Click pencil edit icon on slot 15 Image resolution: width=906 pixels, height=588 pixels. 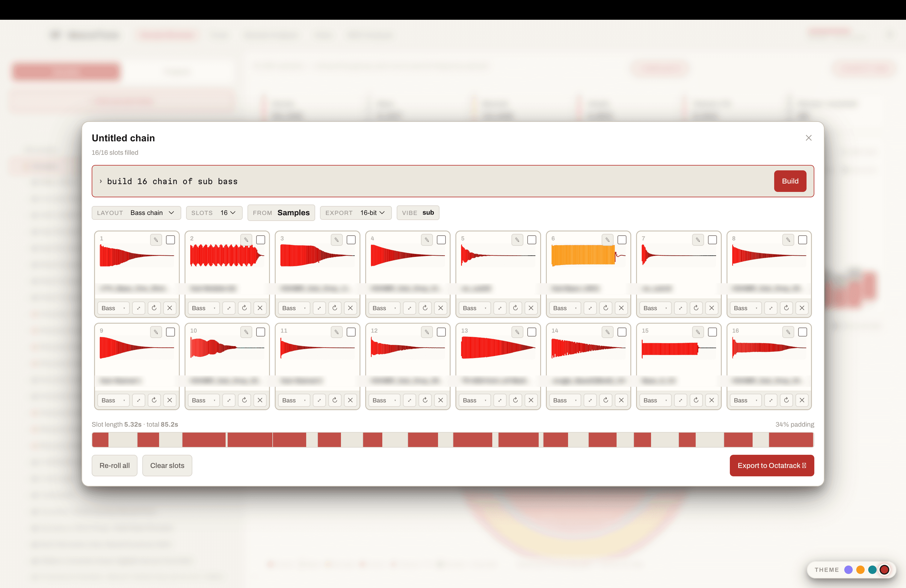(698, 332)
